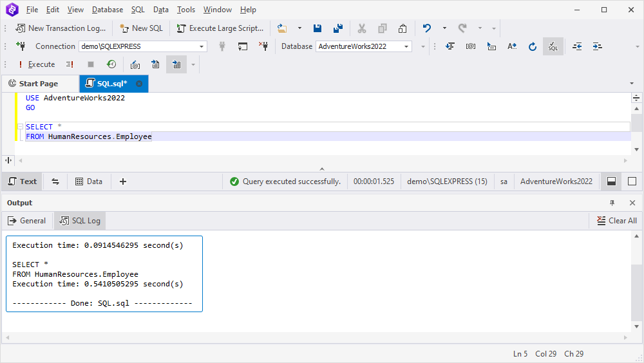Viewport: 644px width, 363px height.
Task: Clear All output messages
Action: [x=617, y=221]
